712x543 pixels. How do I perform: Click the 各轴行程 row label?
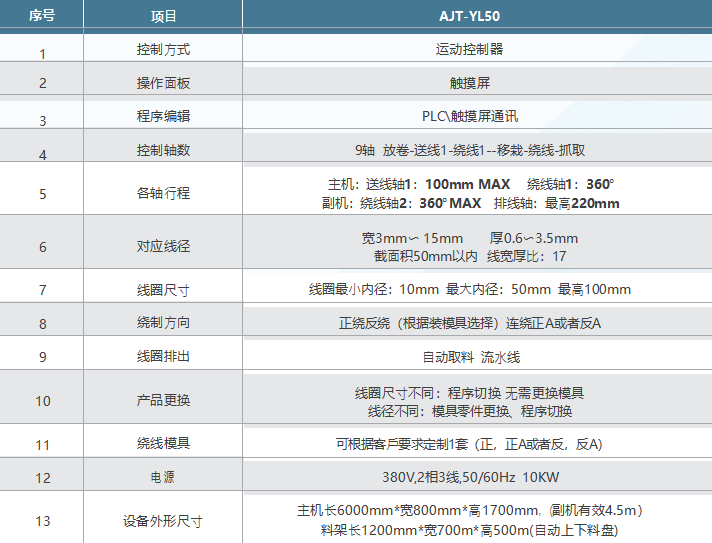coord(163,193)
